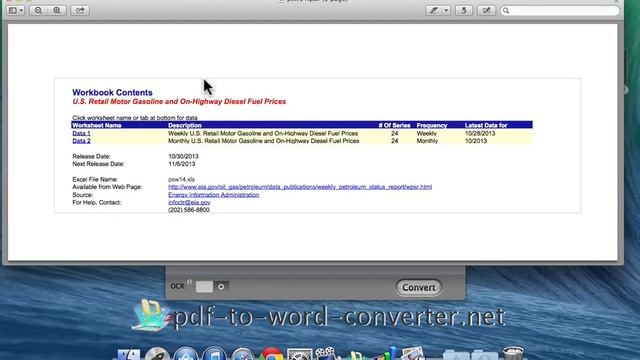Zoom in on the document
The width and height of the screenshot is (640, 360).
pyautogui.click(x=57, y=10)
